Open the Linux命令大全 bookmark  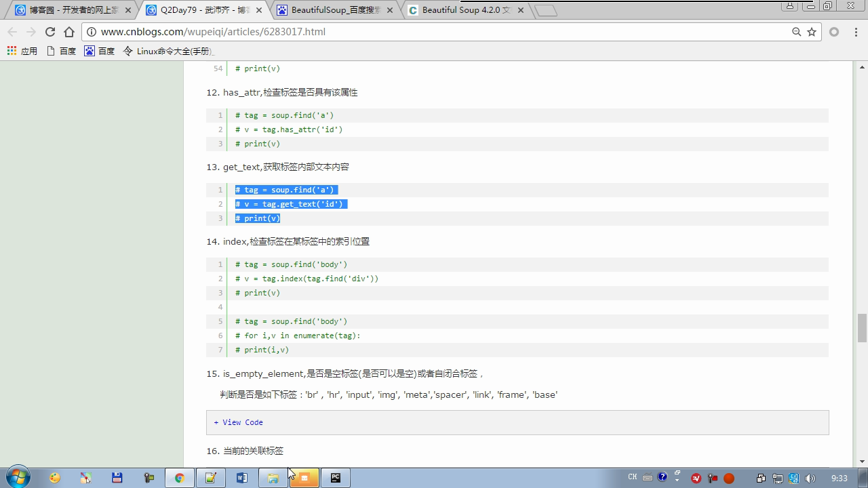coord(168,51)
